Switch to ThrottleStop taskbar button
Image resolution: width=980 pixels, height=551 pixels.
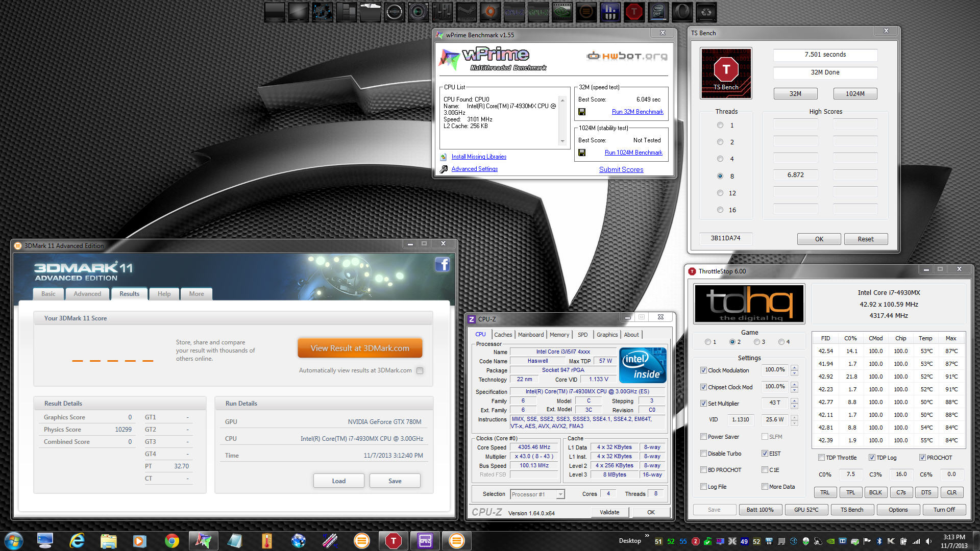[393, 540]
